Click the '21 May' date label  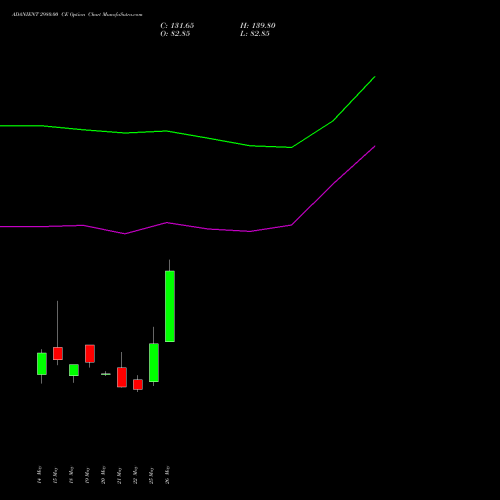119,475
